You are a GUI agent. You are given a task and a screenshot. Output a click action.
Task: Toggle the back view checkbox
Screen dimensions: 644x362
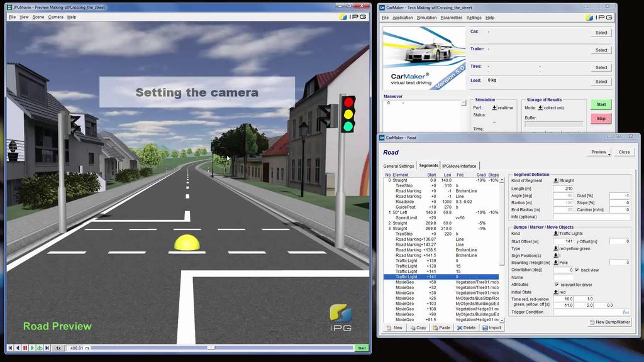pos(577,270)
